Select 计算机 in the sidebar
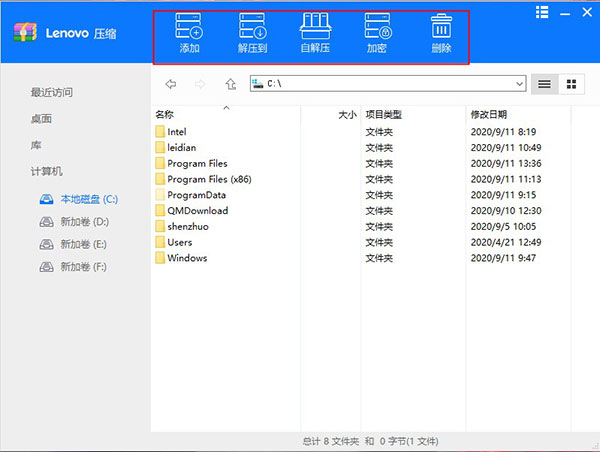This screenshot has width=600, height=452. click(46, 171)
